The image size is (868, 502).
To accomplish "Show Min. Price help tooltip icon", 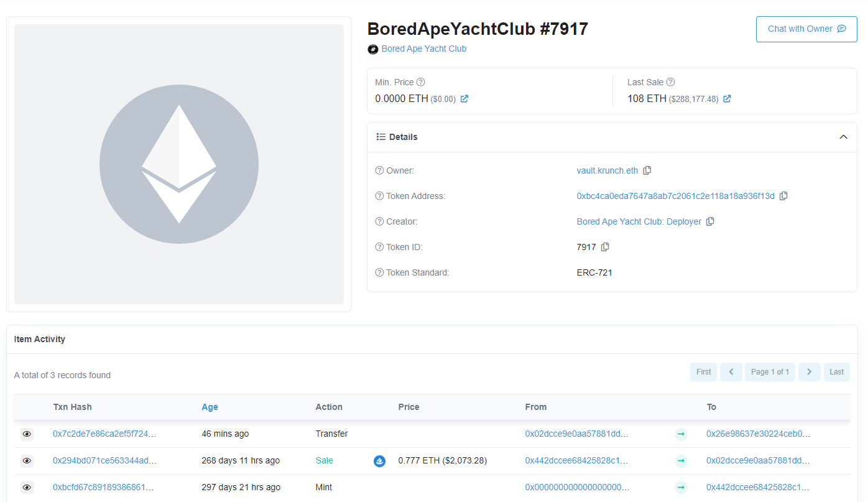I will (x=421, y=82).
